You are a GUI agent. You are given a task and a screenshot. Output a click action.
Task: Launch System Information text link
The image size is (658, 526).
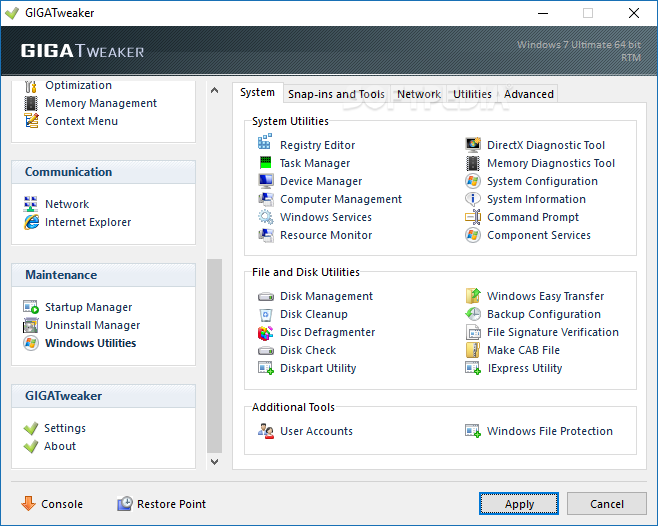click(536, 199)
